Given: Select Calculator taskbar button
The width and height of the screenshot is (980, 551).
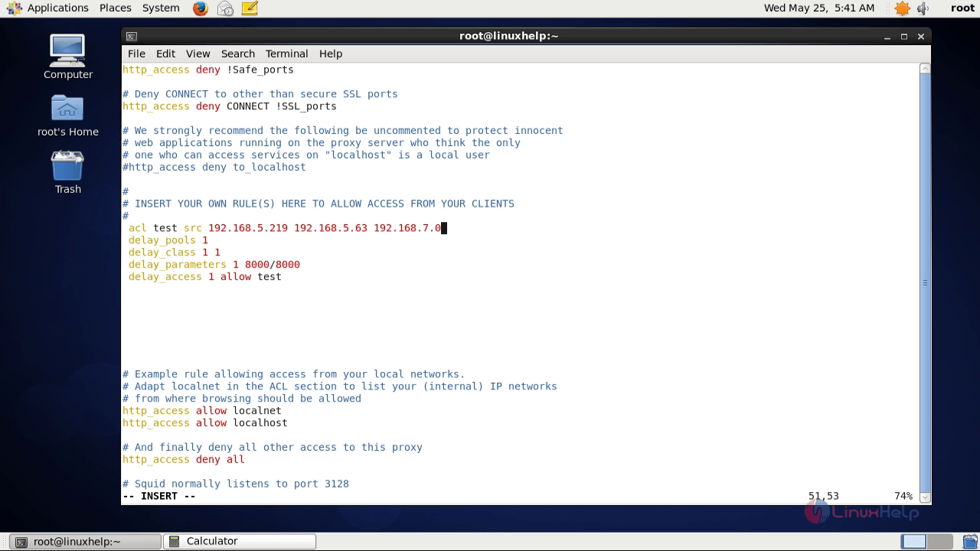Looking at the screenshot, I should click(240, 541).
